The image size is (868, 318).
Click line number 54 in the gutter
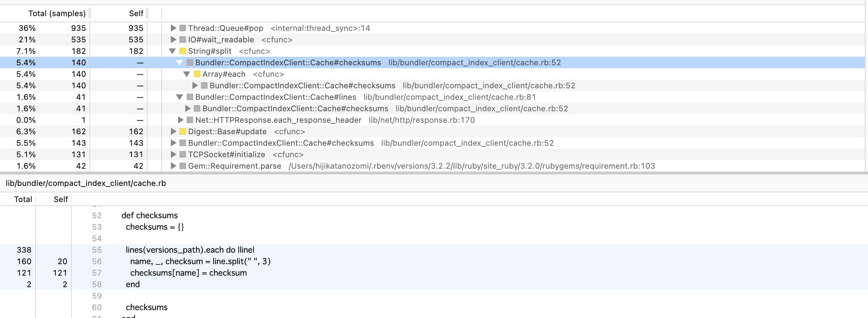coord(97,238)
